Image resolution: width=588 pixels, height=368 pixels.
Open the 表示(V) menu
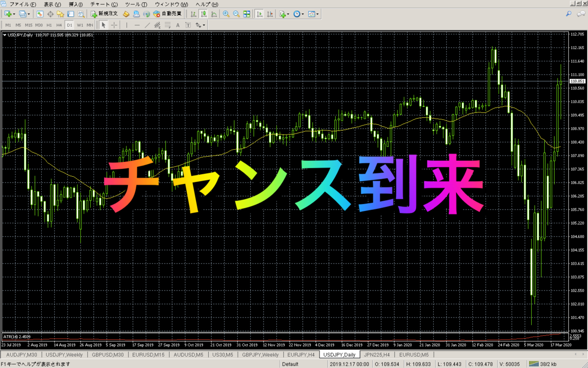click(52, 4)
